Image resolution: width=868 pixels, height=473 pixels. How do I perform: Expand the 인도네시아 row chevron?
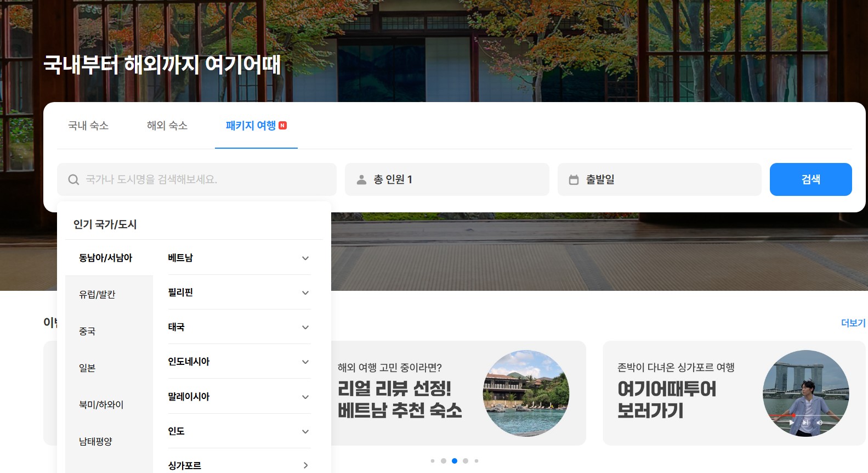305,362
